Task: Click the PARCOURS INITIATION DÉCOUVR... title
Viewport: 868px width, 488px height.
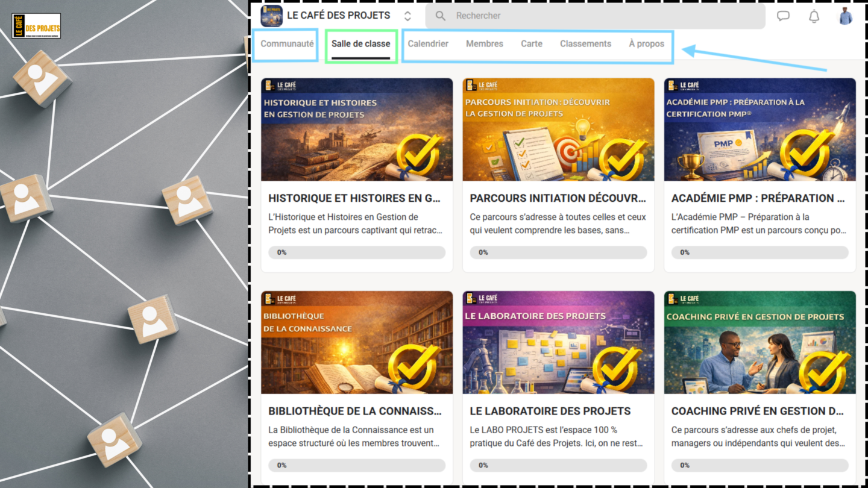Action: (558, 198)
